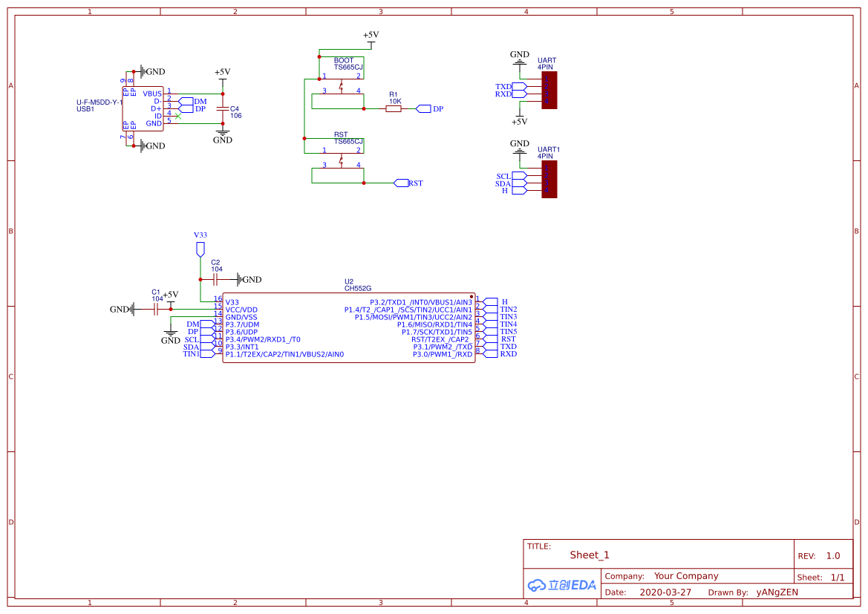The height and width of the screenshot is (614, 868).
Task: Click the +5V power symbol above C4
Action: (223, 76)
